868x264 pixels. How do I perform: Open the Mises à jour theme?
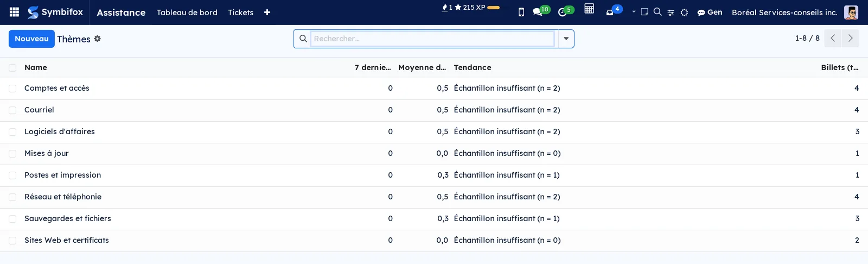(47, 153)
